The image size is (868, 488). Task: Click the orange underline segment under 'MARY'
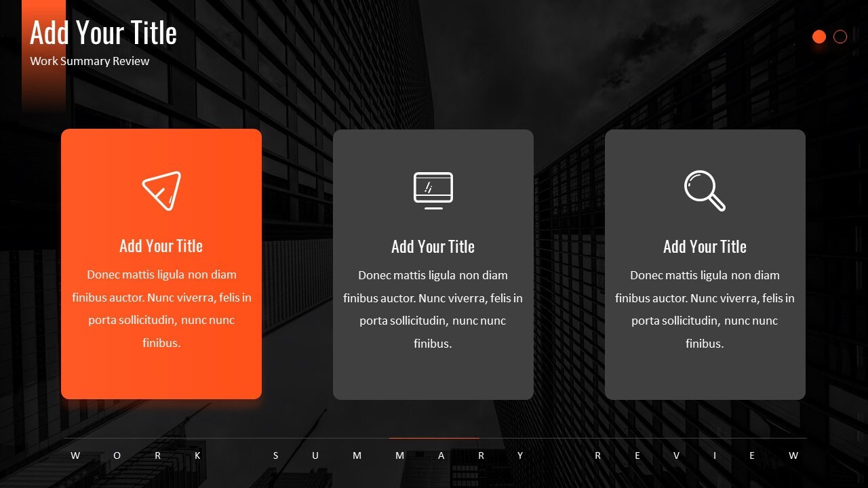(433, 439)
